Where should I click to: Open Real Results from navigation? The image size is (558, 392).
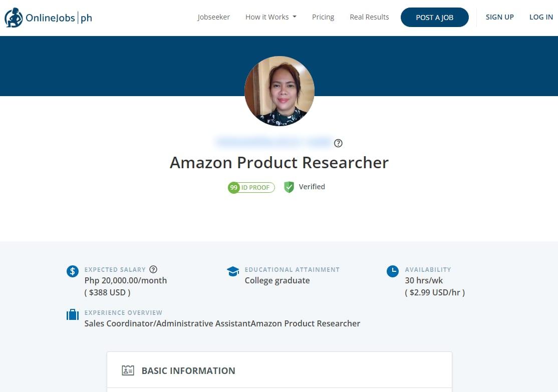pyautogui.click(x=369, y=17)
